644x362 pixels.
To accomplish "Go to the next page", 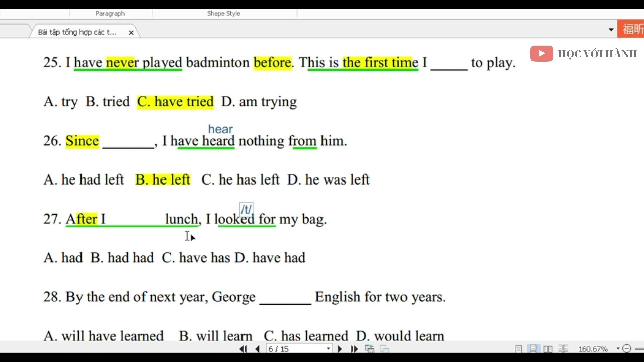I will coord(340,349).
